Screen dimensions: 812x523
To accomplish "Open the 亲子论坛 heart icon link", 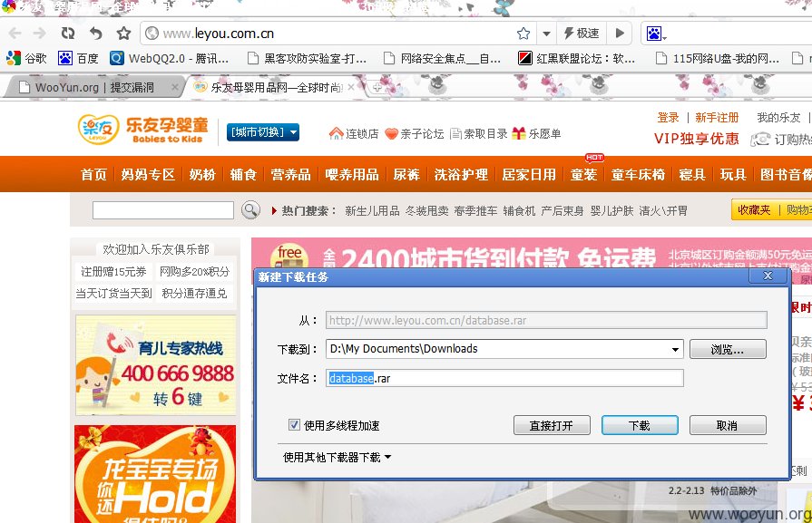I will tap(415, 134).
